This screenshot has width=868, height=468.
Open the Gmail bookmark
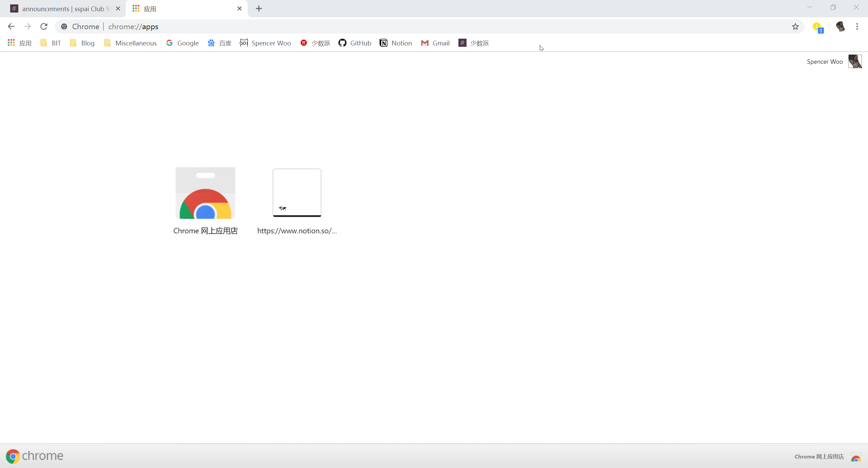click(x=435, y=43)
